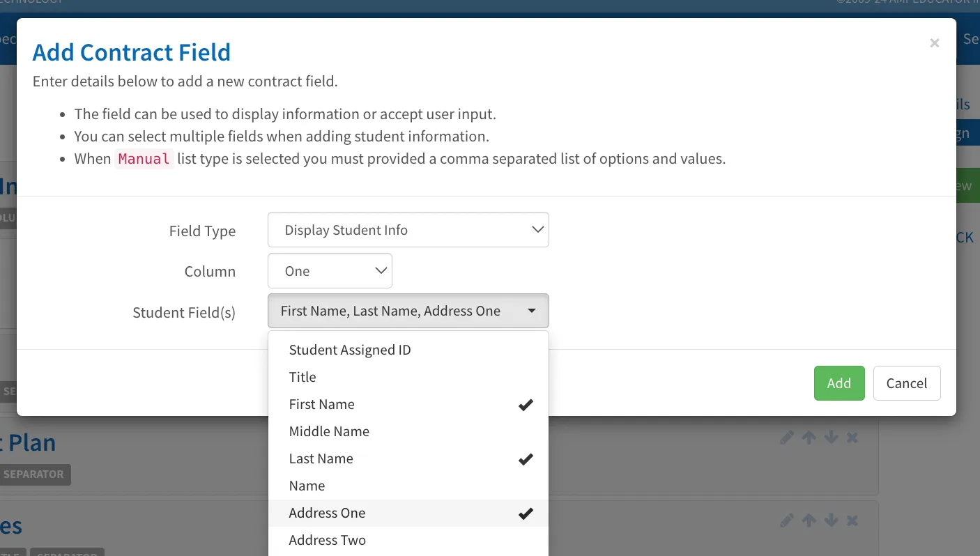Click the up arrow in the bottom row
This screenshot has height=556, width=980.
click(x=809, y=520)
